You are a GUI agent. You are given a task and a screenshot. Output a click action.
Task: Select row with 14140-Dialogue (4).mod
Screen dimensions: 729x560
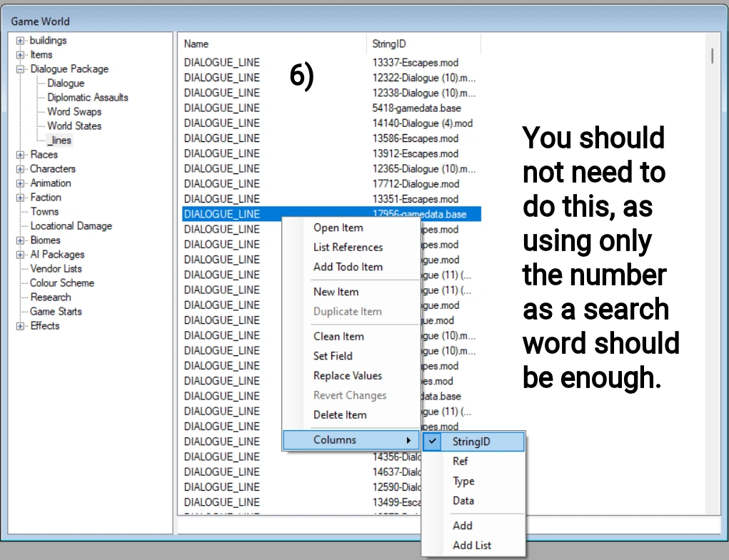tap(331, 123)
